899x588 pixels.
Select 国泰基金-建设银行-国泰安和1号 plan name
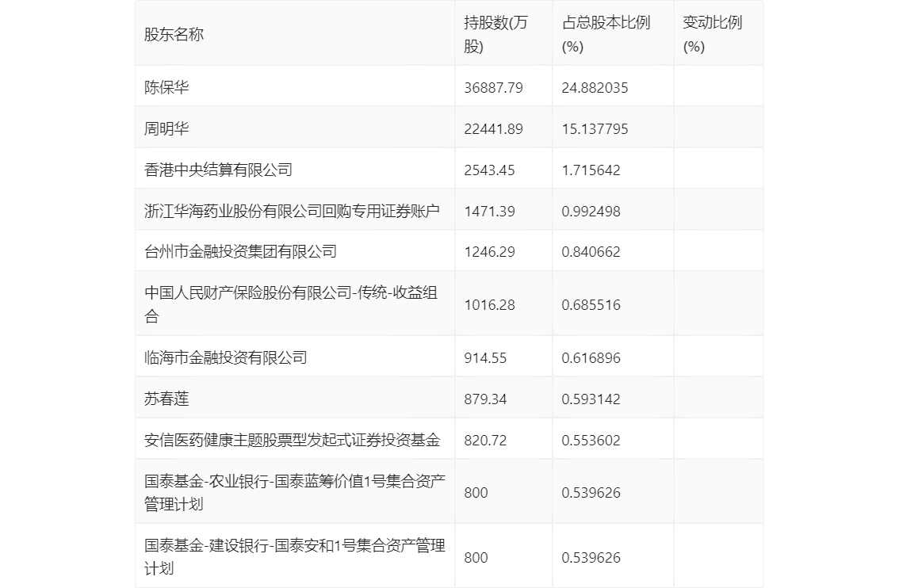tap(295, 556)
